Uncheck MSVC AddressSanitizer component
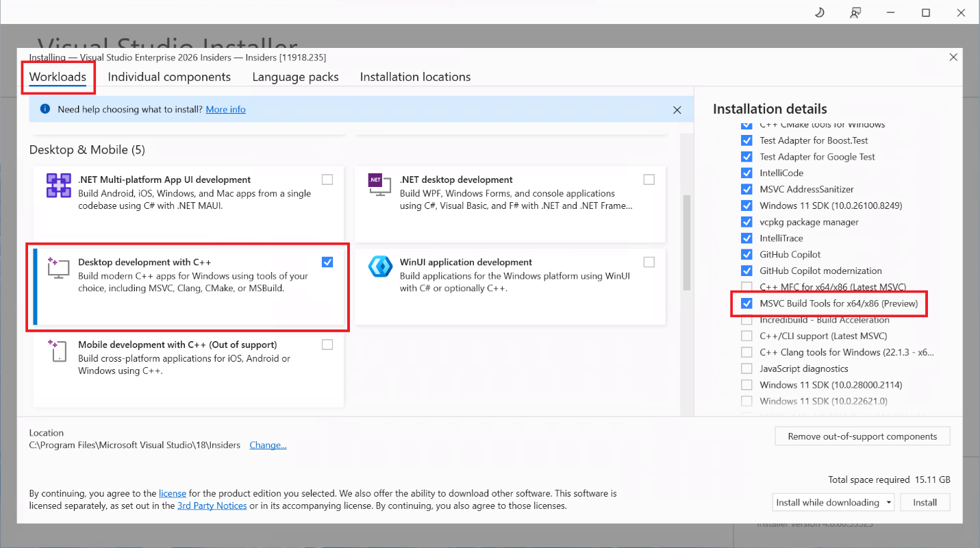This screenshot has height=548, width=980. click(x=746, y=189)
